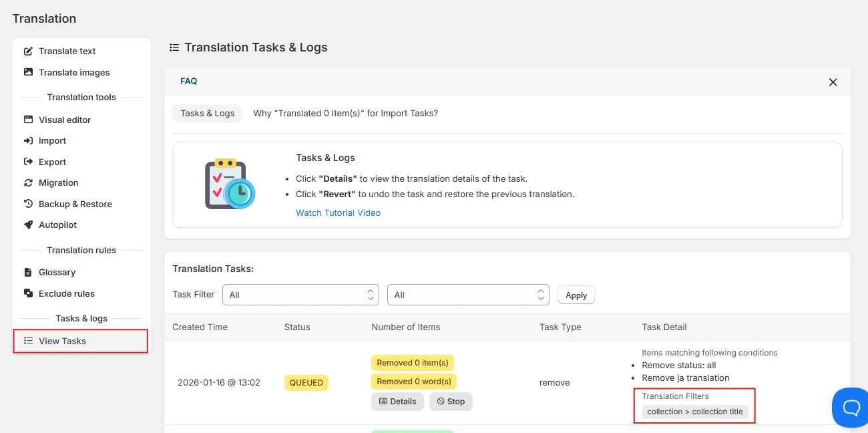Click the Import arrow icon in sidebar
Viewport: 868px width, 433px height.
click(28, 141)
